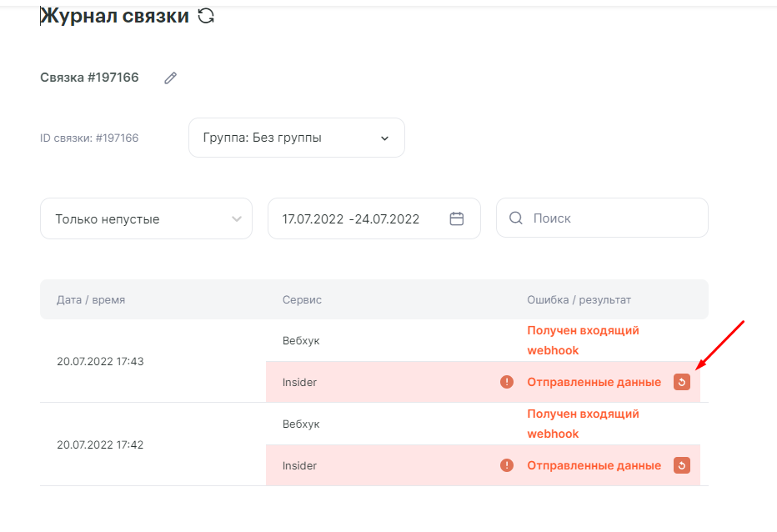Expand the Группа: Без группы dropdown
Screen dimensions: 777x532
tap(297, 138)
